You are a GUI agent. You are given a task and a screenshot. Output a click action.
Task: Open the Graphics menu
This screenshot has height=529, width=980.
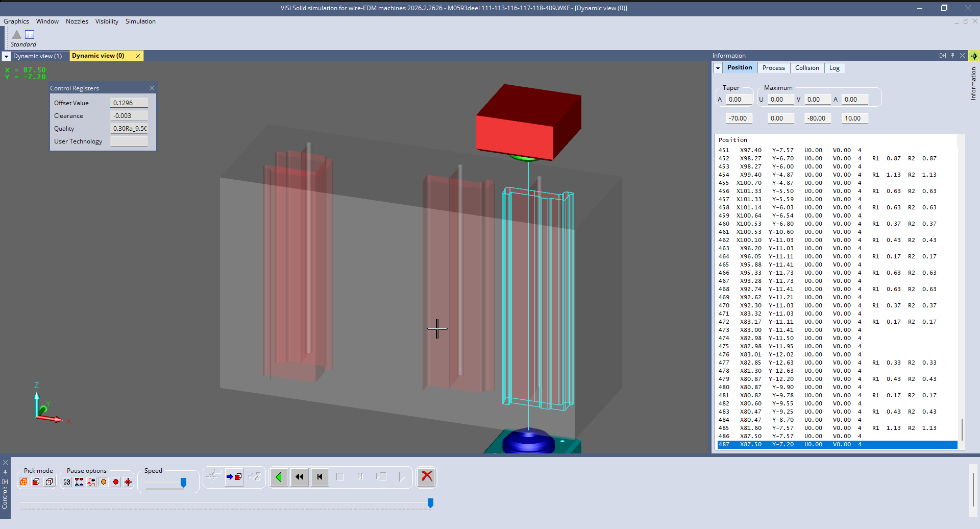[x=16, y=21]
